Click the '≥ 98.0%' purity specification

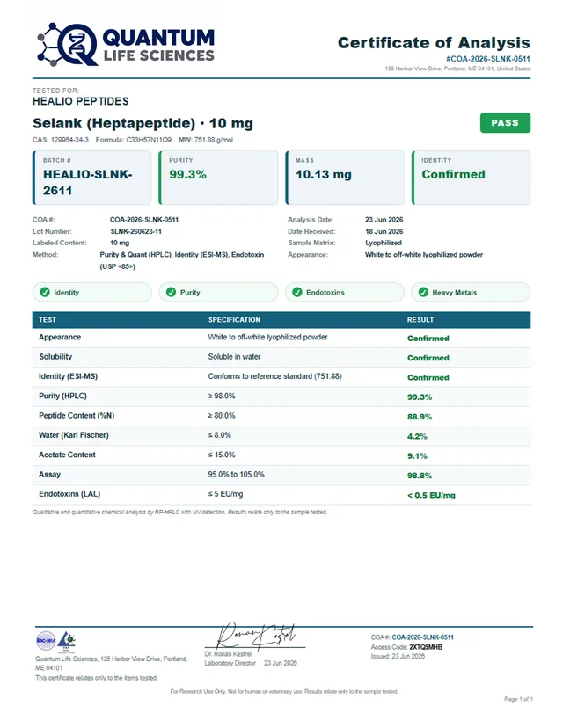coord(222,396)
